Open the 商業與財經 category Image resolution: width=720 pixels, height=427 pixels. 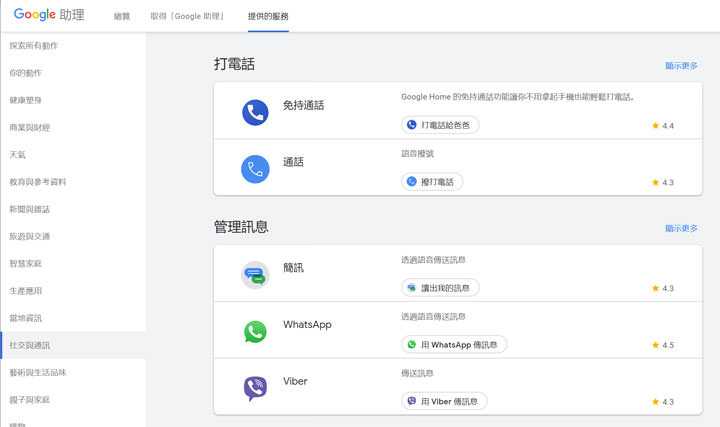pos(29,127)
